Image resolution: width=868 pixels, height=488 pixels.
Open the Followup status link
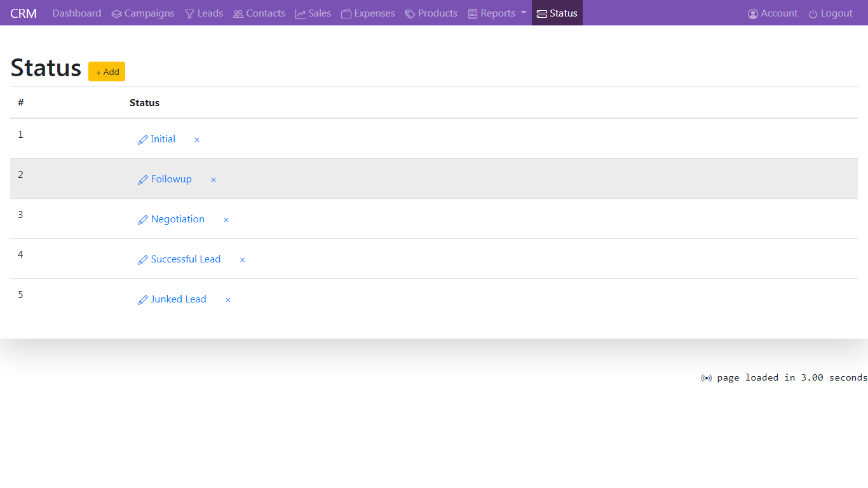[172, 179]
